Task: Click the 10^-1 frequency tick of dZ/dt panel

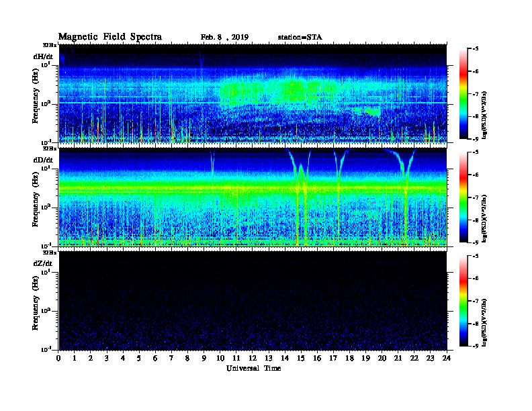Action: (x=46, y=349)
